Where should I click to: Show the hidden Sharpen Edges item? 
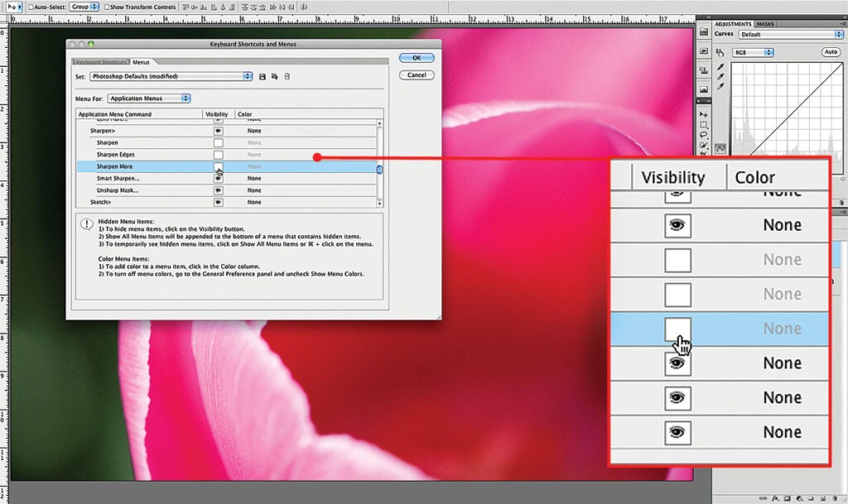click(x=218, y=155)
